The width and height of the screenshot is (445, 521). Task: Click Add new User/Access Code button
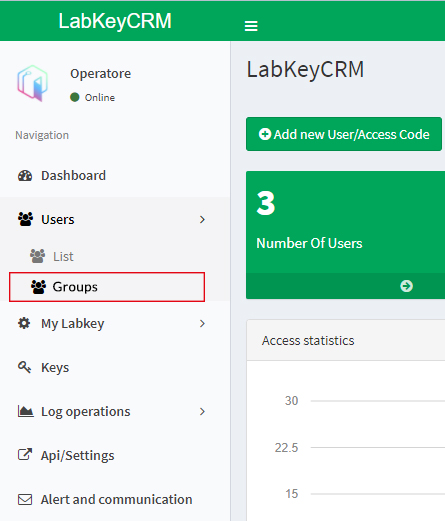coord(344,134)
